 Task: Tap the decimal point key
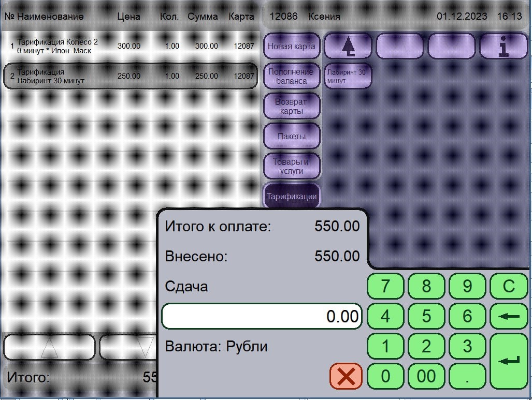468,376
